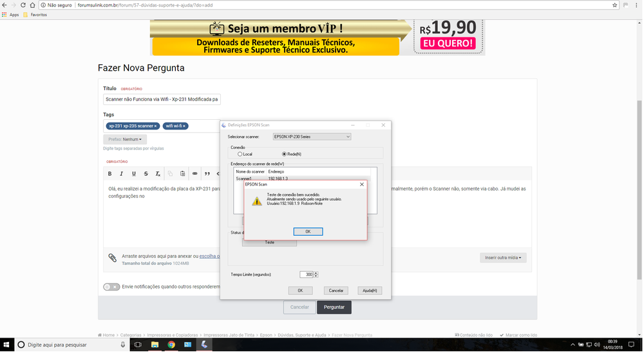Image resolution: width=644 pixels, height=362 pixels.
Task: Close the EPSON Scan message dialog
Action: pos(362,184)
